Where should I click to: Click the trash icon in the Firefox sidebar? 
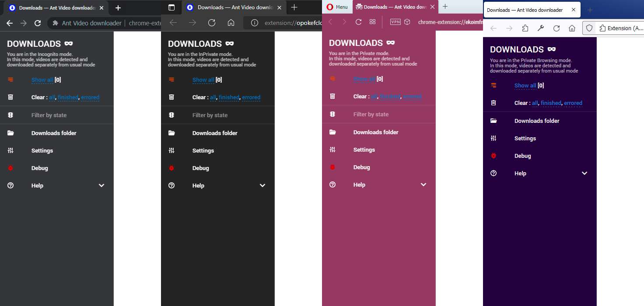click(x=493, y=103)
